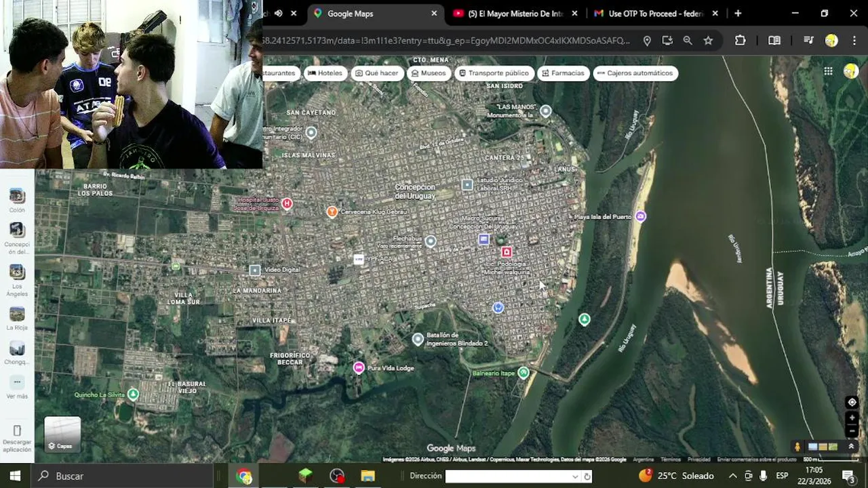Select LAS MANOS Monumento marker
Viewport: 868px width, 488px height.
click(x=546, y=110)
